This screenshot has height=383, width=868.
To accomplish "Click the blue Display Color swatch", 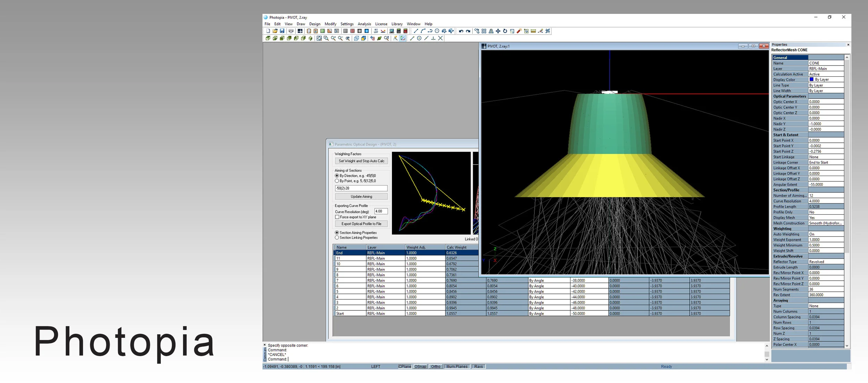I will [x=811, y=80].
